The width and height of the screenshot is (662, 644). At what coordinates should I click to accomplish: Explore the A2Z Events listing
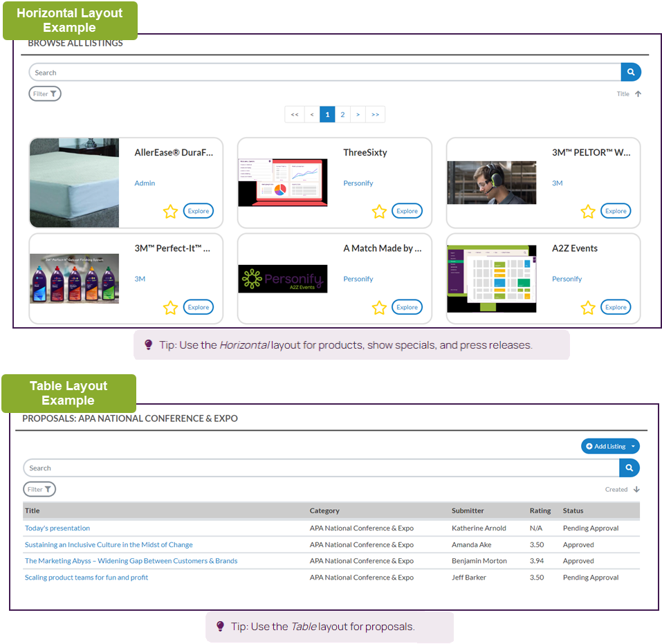(616, 307)
